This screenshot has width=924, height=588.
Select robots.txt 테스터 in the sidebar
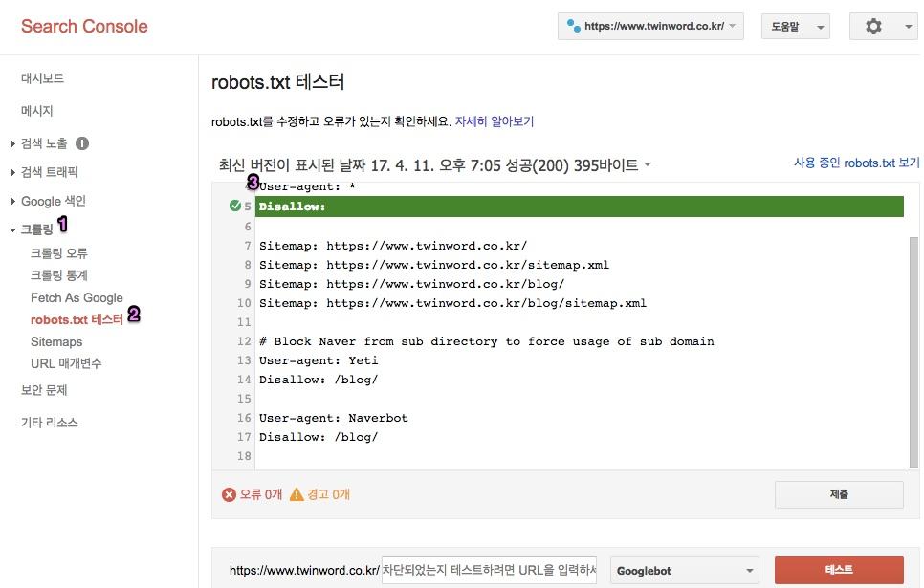tap(77, 319)
